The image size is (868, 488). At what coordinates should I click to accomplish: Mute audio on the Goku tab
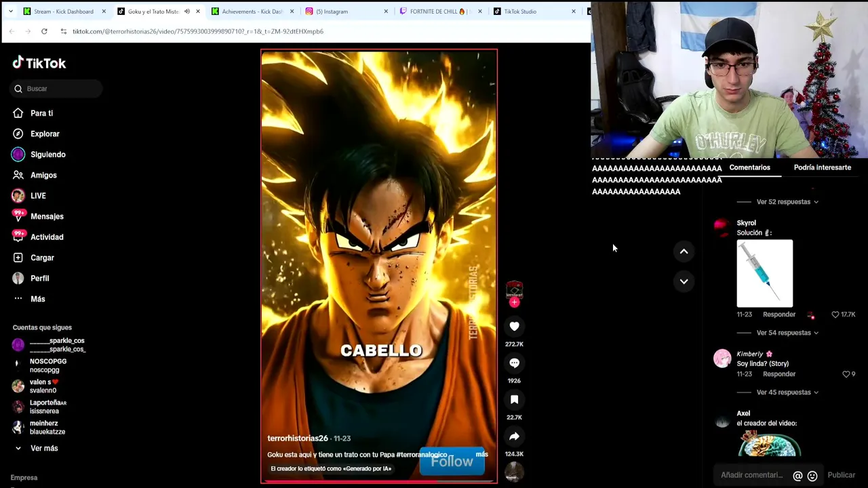[x=187, y=12]
